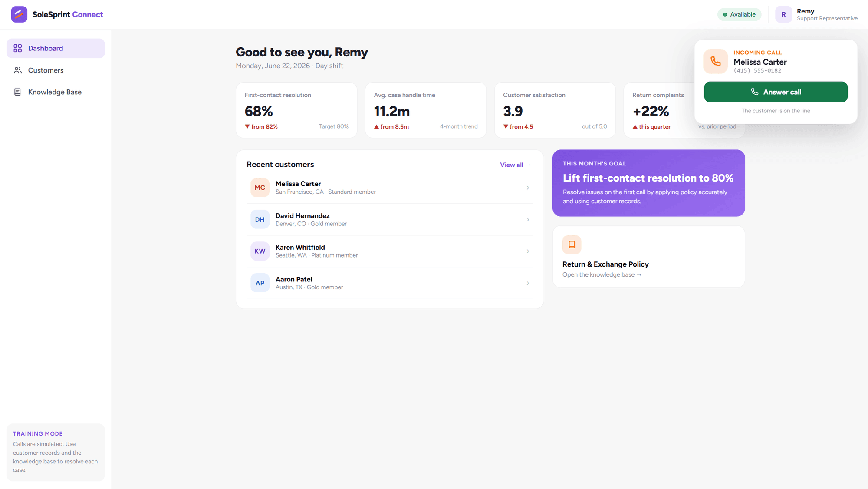Click the Return & Exchange Policy title
This screenshot has width=868, height=489.
[605, 264]
